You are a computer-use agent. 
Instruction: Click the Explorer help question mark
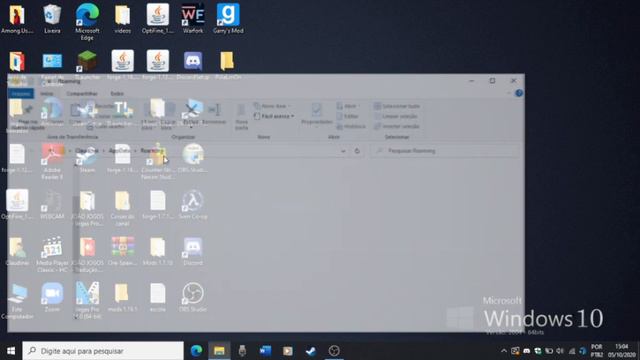point(519,93)
